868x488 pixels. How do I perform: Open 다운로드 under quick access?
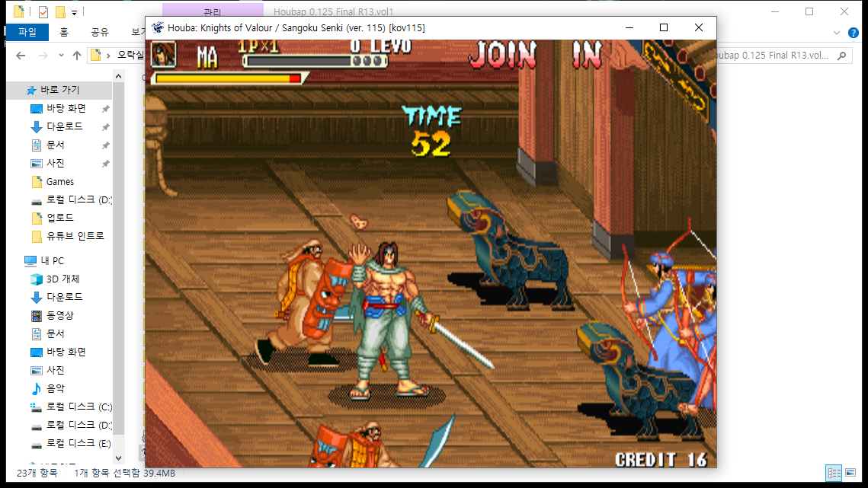(x=64, y=126)
